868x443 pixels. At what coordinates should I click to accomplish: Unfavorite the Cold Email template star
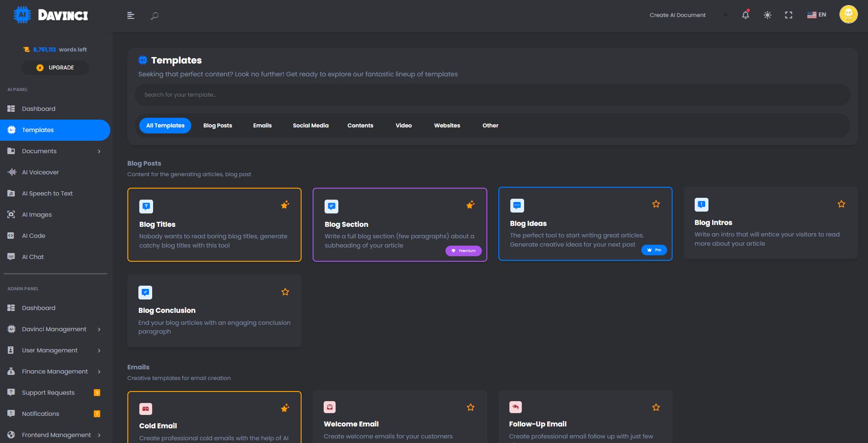[285, 408]
